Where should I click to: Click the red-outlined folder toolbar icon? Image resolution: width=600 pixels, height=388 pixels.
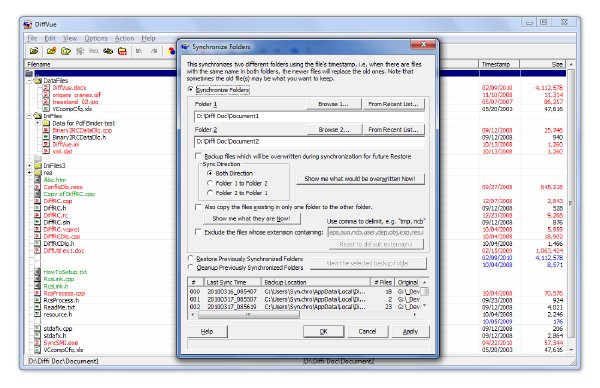click(x=122, y=51)
